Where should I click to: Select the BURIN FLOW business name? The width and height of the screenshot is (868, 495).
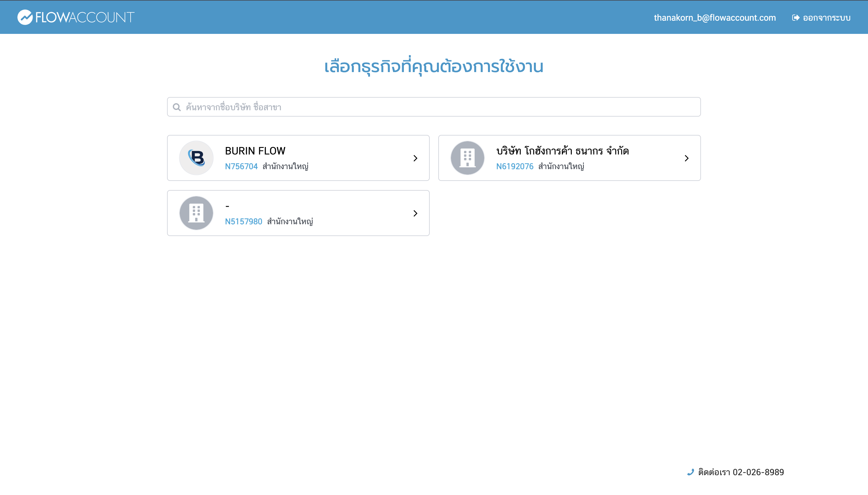(x=255, y=151)
